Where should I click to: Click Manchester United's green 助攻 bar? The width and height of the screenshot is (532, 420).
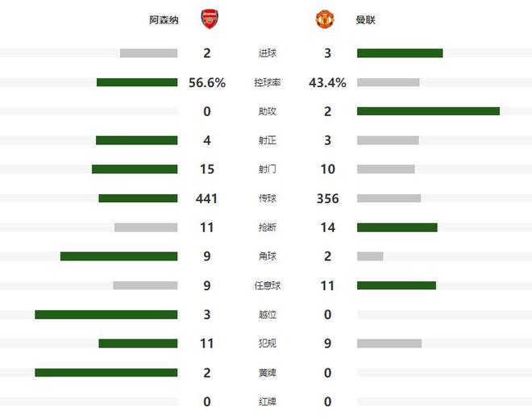pos(428,111)
